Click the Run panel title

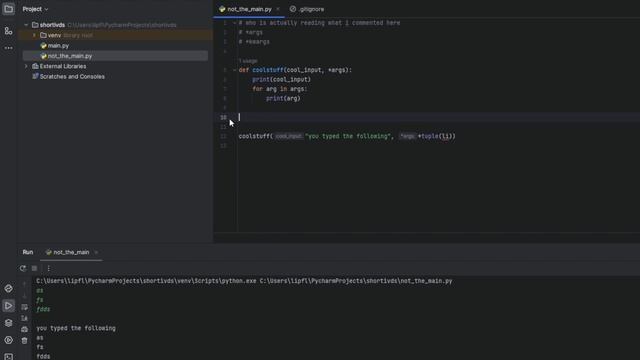coord(28,252)
